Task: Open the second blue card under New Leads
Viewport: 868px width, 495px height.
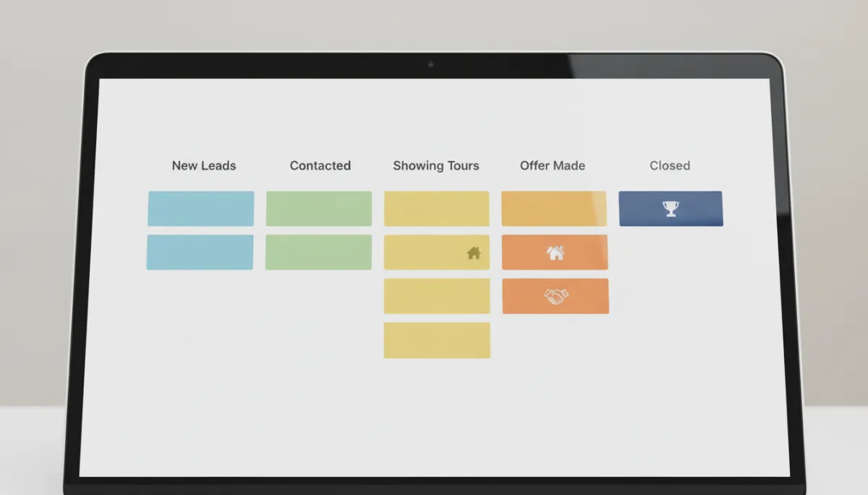Action: [200, 252]
